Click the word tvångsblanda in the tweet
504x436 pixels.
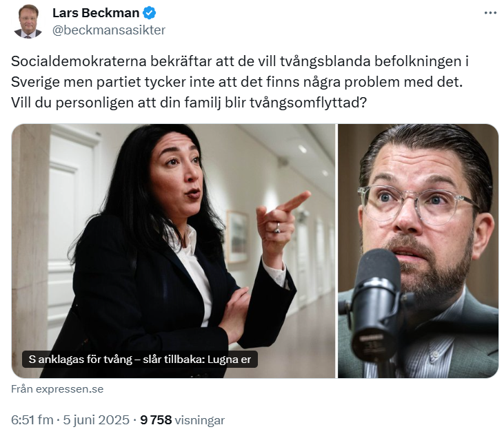click(x=325, y=61)
